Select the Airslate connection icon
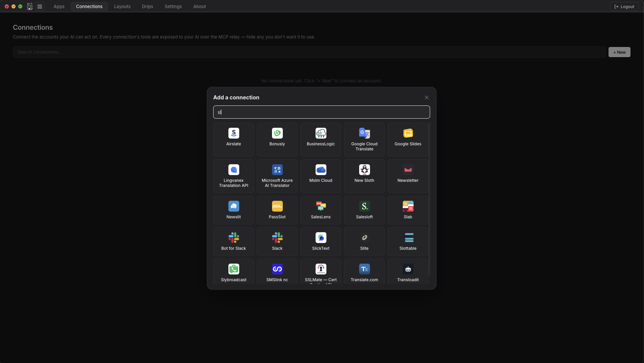 (x=233, y=133)
